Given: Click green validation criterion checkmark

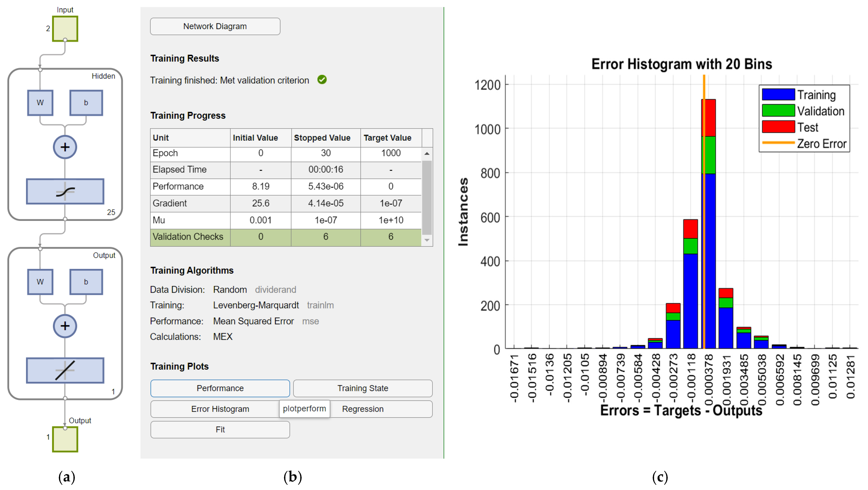Looking at the screenshot, I should pyautogui.click(x=322, y=80).
